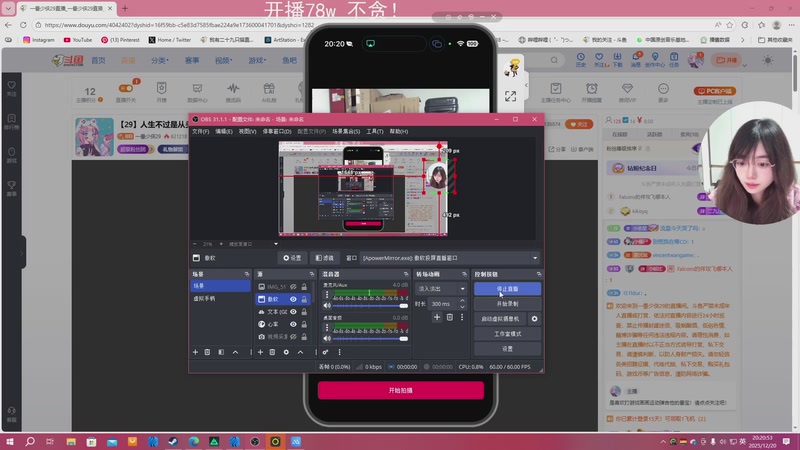Decrease transition duration with down stepper
Screen dimensions: 800x450
[x=462, y=307]
